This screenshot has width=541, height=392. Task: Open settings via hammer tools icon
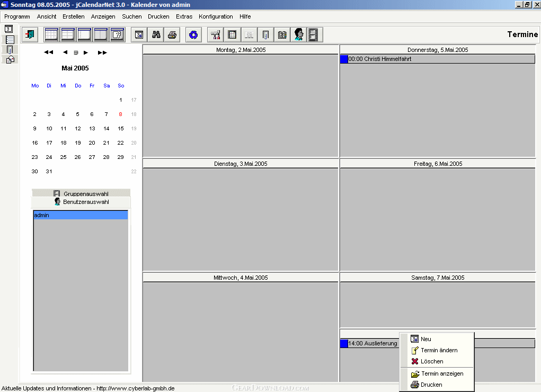click(216, 34)
